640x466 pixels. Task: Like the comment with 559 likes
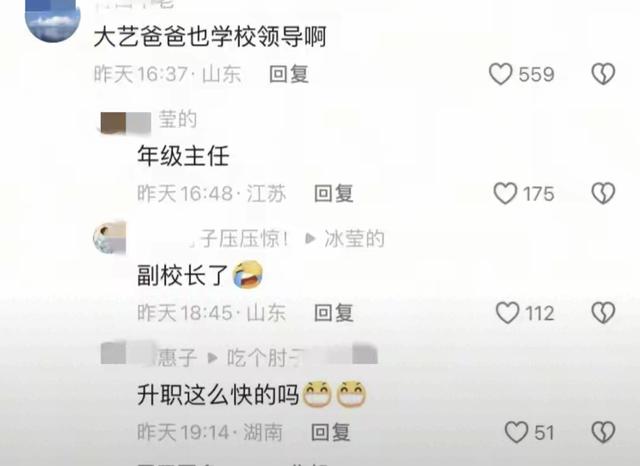click(x=500, y=74)
